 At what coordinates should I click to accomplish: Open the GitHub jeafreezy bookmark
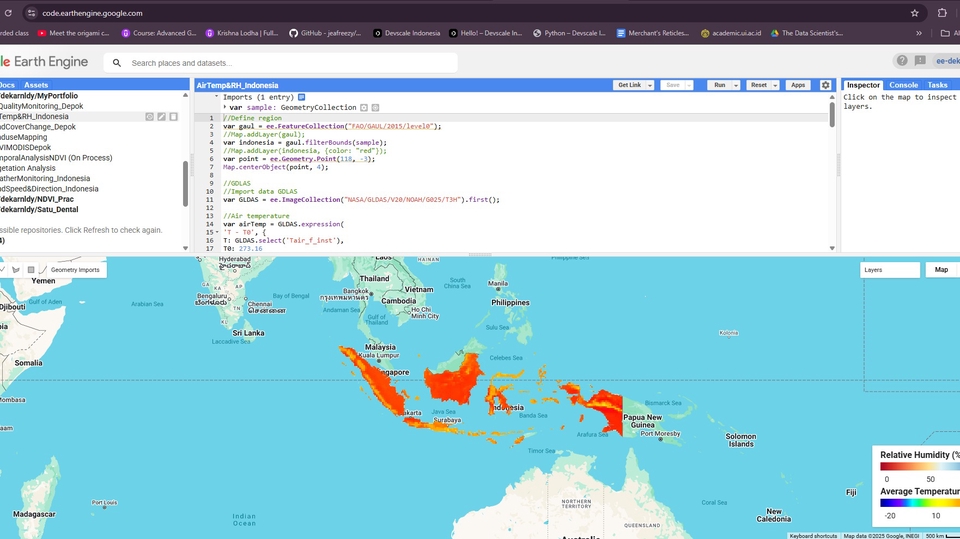pyautogui.click(x=325, y=33)
